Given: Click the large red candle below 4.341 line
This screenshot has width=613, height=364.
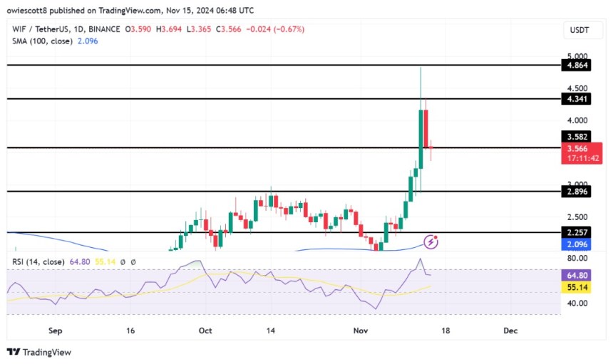Looking at the screenshot, I should (x=426, y=129).
